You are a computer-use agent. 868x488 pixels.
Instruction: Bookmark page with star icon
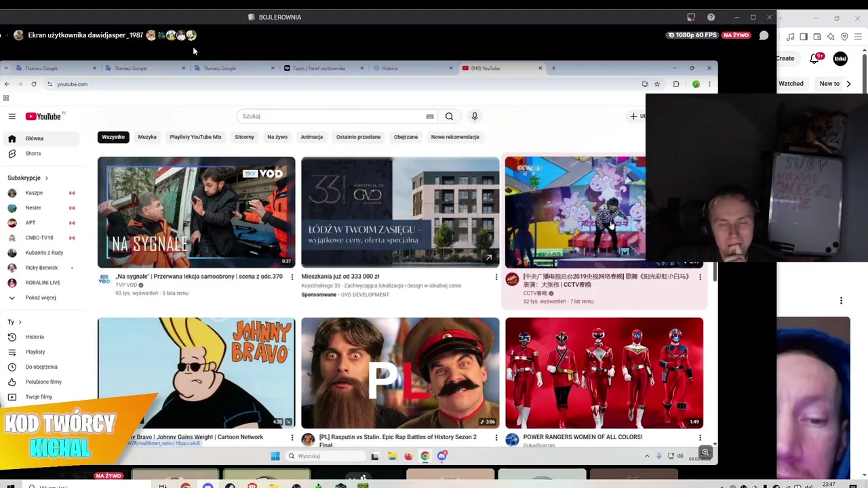click(657, 84)
